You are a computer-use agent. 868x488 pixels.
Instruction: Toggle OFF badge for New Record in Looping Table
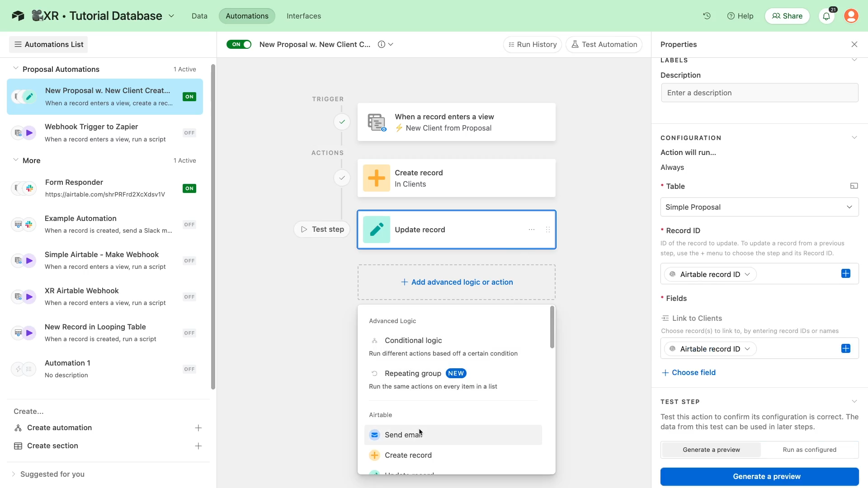189,333
